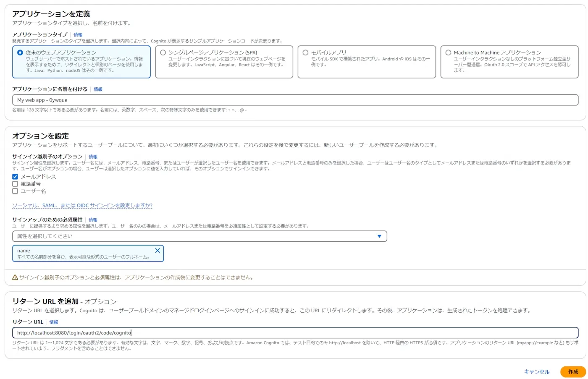Click the 作成 button
The height and width of the screenshot is (379, 588).
click(573, 372)
